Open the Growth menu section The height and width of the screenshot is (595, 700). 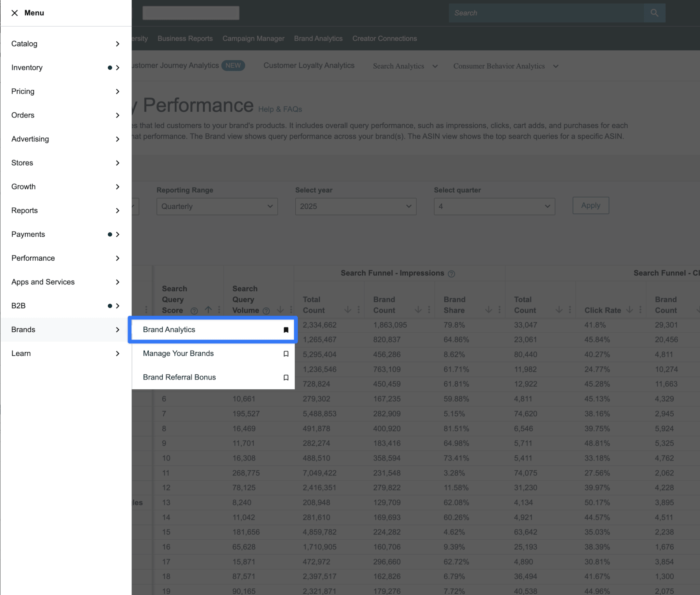[x=66, y=187]
